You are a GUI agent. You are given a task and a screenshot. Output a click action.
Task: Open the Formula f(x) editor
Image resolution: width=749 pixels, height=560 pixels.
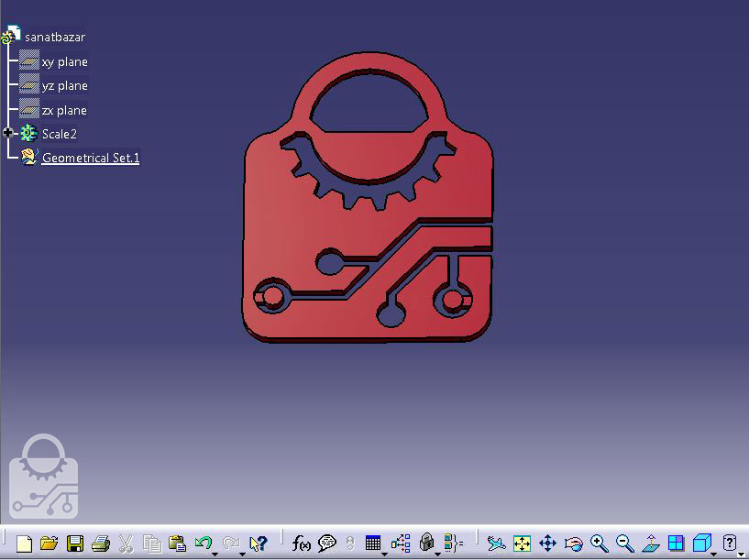pyautogui.click(x=302, y=544)
